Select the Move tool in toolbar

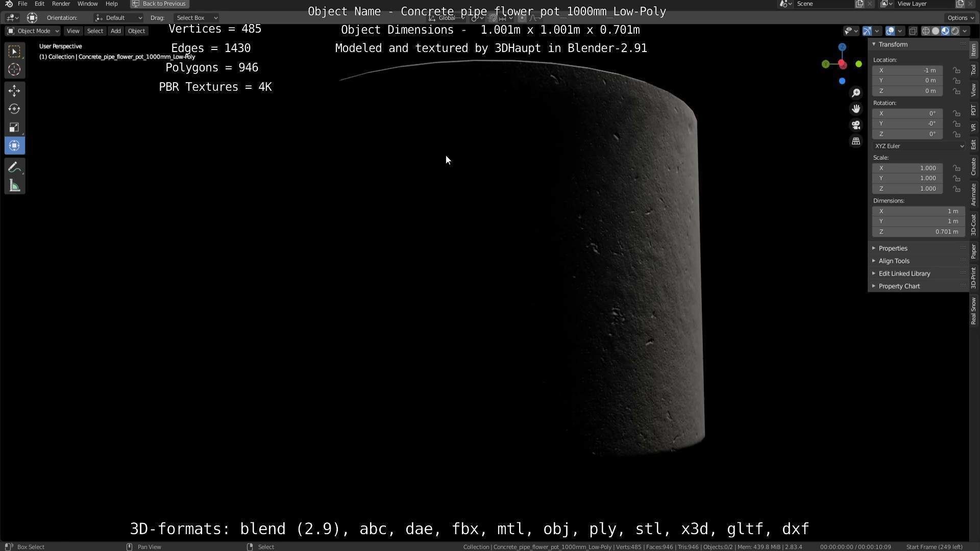click(x=14, y=91)
